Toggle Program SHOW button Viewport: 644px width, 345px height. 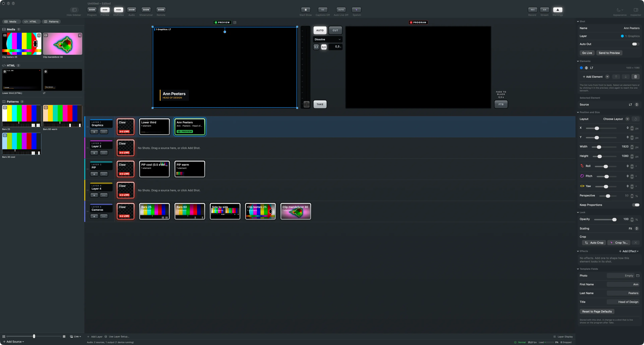92,10
